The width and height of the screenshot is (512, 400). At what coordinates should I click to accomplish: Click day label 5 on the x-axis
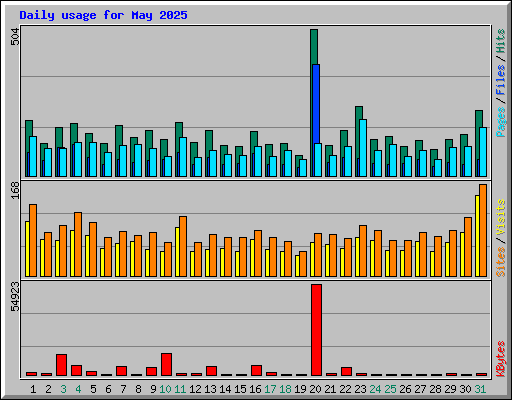click(x=93, y=389)
